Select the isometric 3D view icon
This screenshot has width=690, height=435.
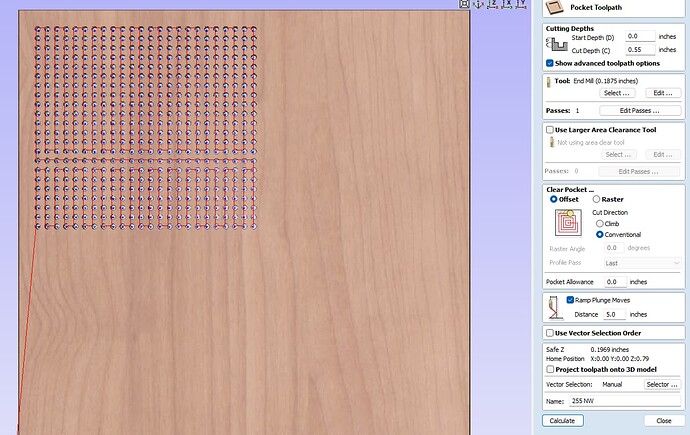[478, 4]
